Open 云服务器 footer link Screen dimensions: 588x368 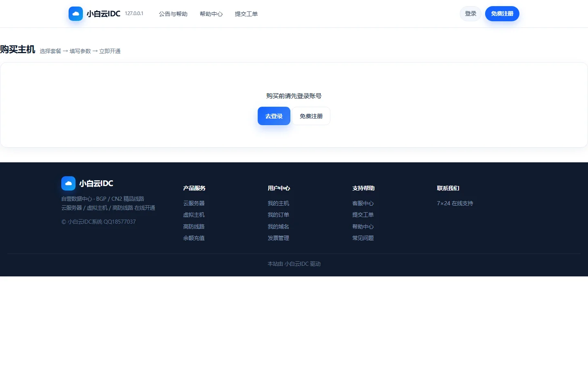(194, 203)
